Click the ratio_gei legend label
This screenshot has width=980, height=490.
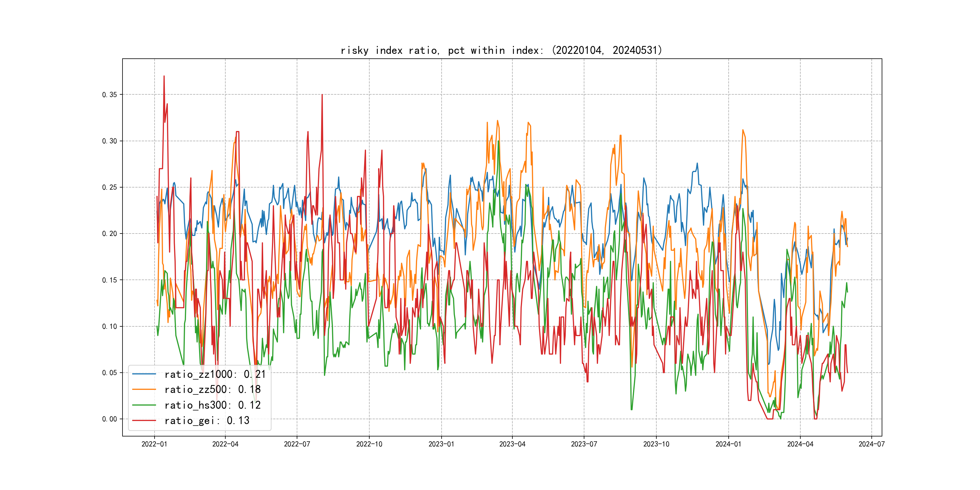[x=207, y=421]
